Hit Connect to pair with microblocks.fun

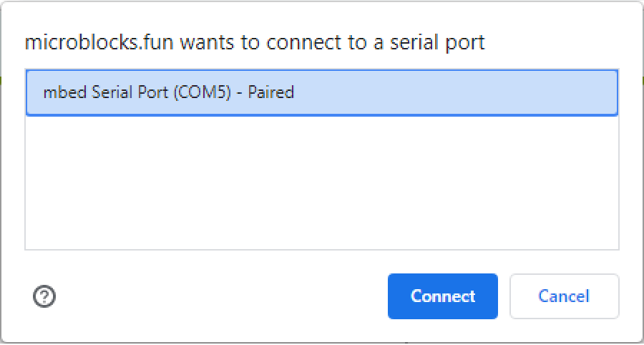click(442, 296)
